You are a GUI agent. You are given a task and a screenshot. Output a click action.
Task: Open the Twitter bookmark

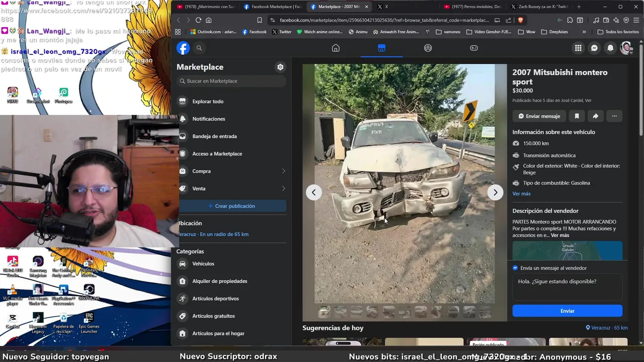[x=282, y=32]
